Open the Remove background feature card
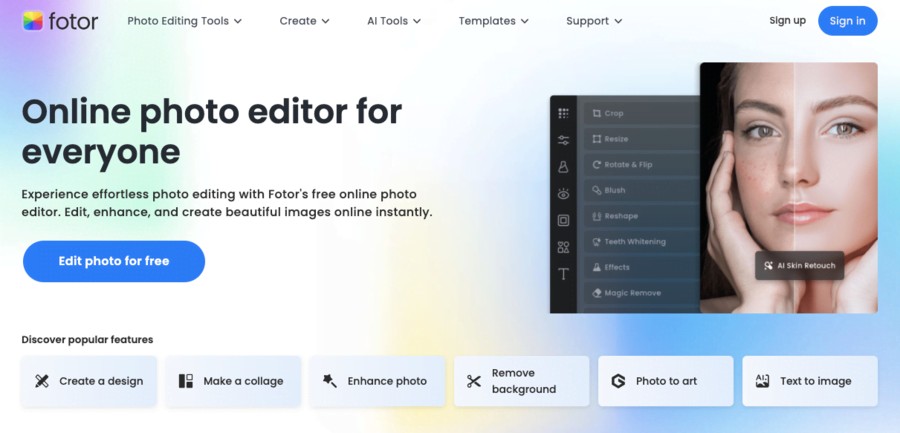 (x=521, y=381)
